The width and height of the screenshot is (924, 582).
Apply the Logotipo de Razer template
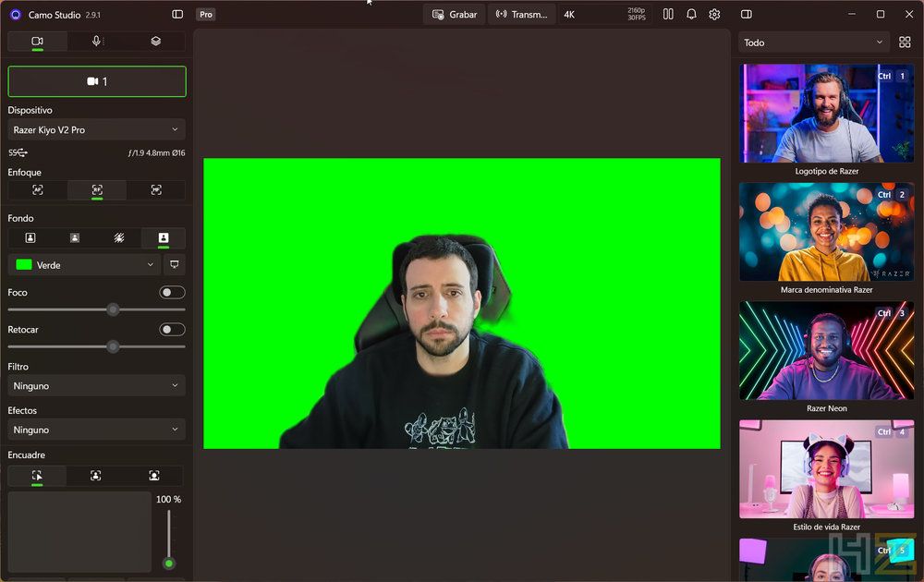click(827, 113)
